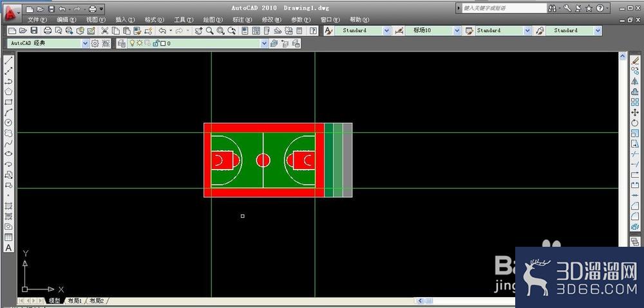
Task: Select the Spline tool
Action: pos(8,143)
